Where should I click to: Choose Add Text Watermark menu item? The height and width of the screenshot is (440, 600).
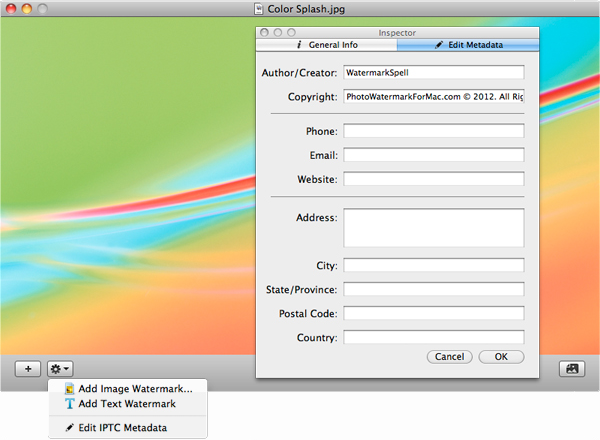click(128, 404)
